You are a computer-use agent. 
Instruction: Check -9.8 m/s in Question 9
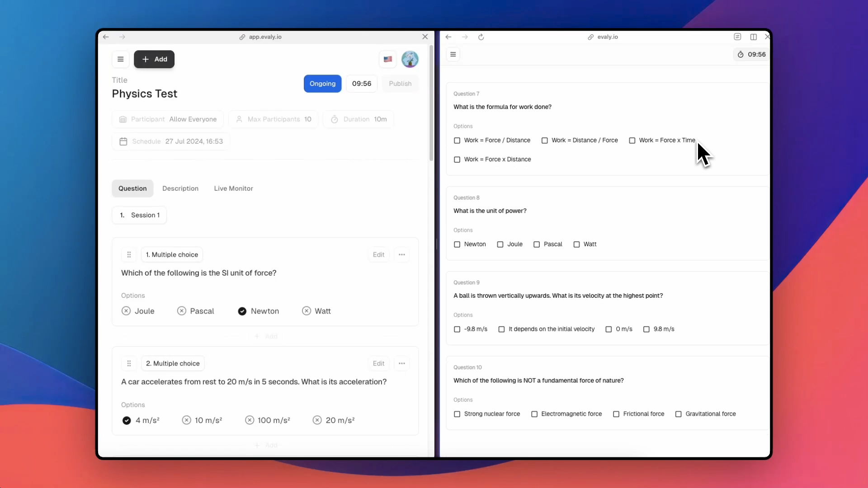(x=457, y=329)
